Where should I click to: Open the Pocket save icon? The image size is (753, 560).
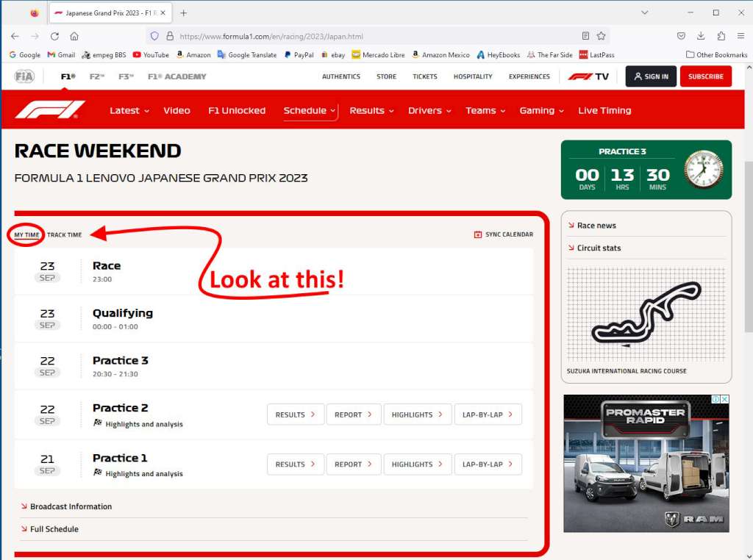pos(681,36)
